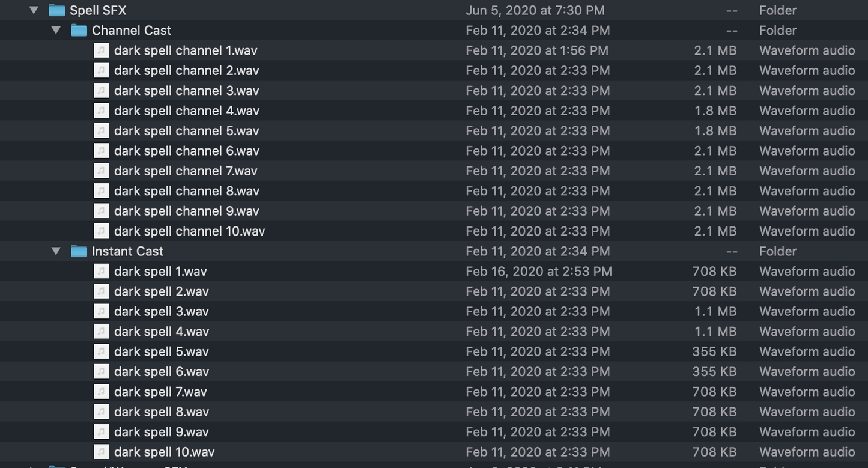Collapse the Spell SFX folder disclosure triangle
The width and height of the screenshot is (868, 468).
[34, 10]
